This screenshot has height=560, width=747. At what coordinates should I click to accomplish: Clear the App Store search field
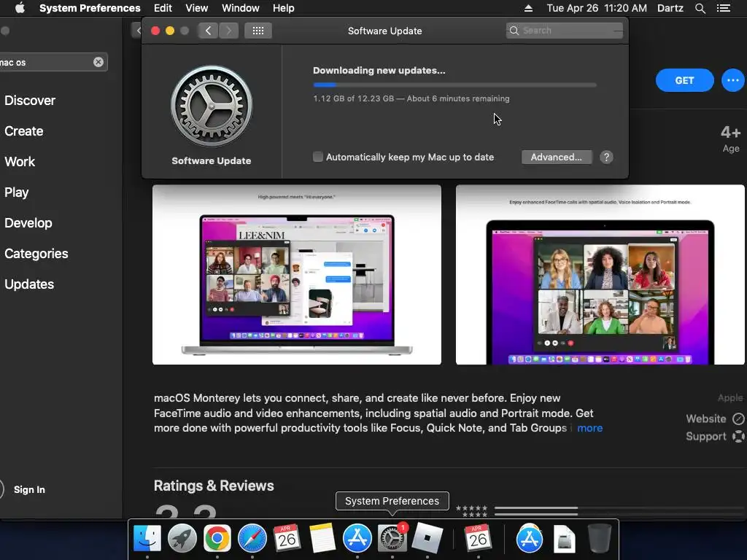click(98, 62)
